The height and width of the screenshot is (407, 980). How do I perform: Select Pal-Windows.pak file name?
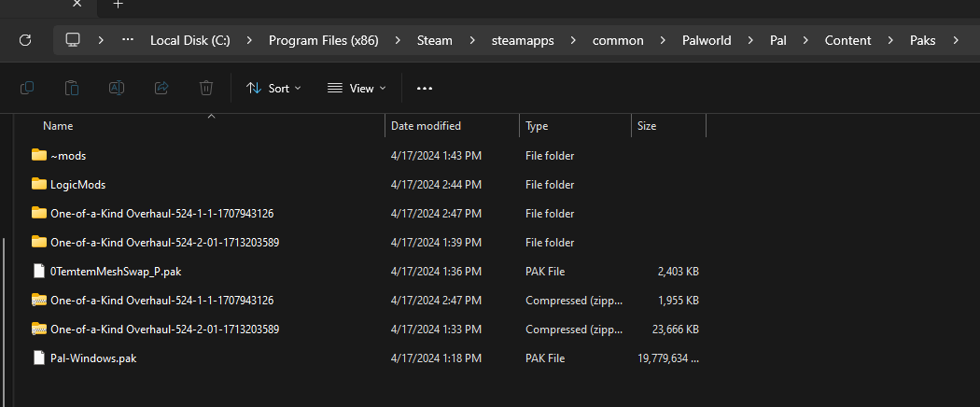[93, 358]
